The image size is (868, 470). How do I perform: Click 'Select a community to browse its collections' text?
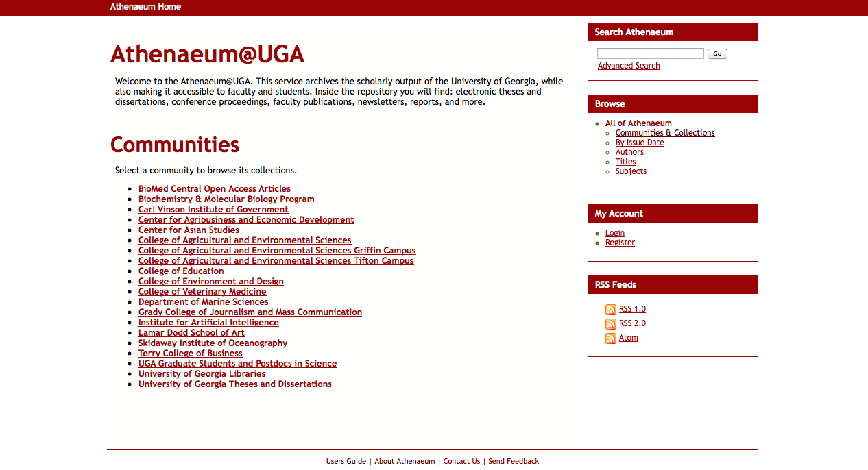206,171
